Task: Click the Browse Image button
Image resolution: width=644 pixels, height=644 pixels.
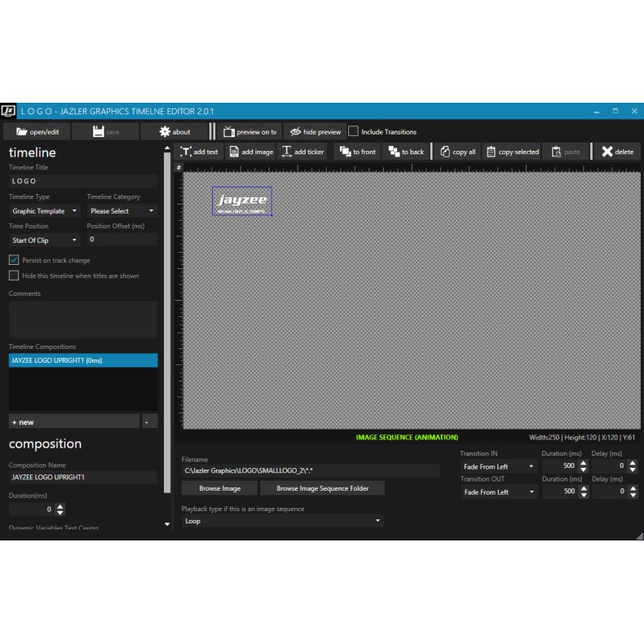Action: click(x=220, y=488)
